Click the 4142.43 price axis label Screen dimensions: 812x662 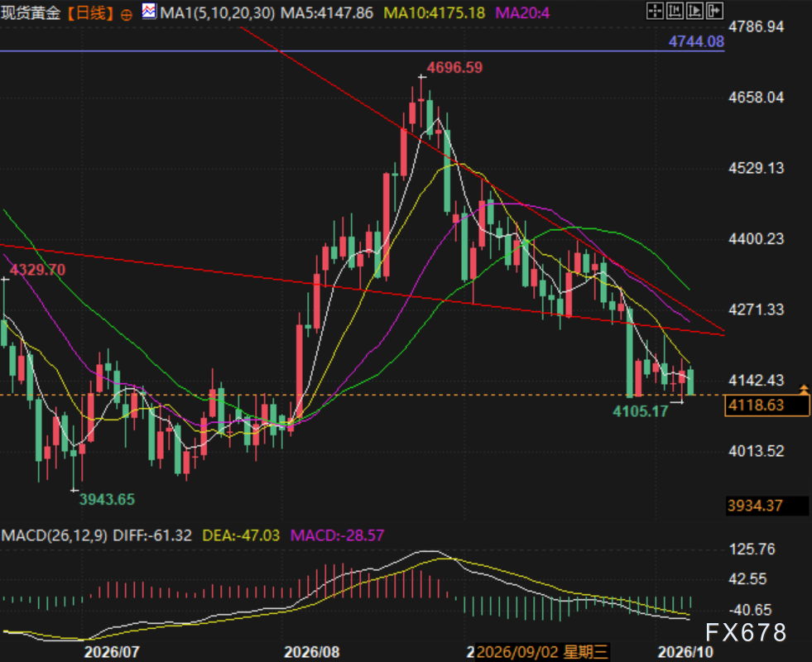[756, 381]
